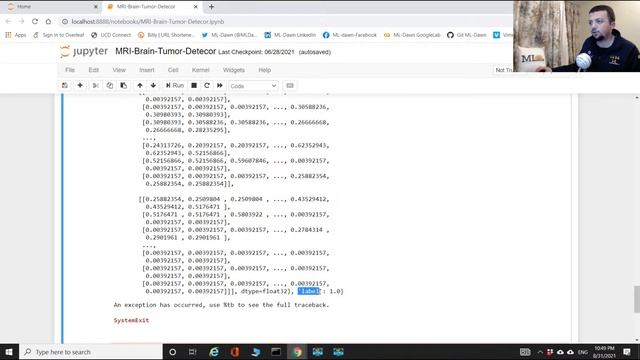Open Microsoft Office taskbar icon
This screenshot has width=640, height=360.
click(235, 352)
